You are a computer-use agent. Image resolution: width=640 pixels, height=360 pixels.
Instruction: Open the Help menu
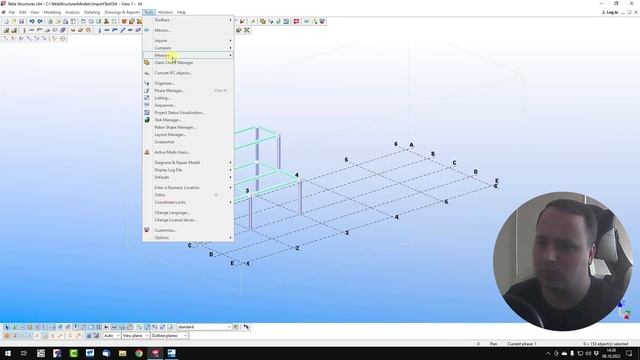[181, 12]
